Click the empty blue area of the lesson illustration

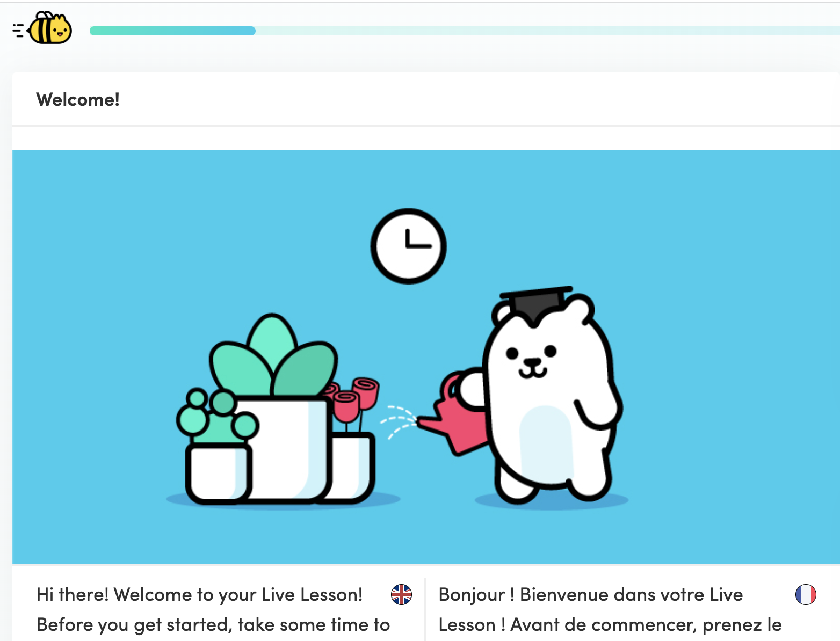[725, 242]
